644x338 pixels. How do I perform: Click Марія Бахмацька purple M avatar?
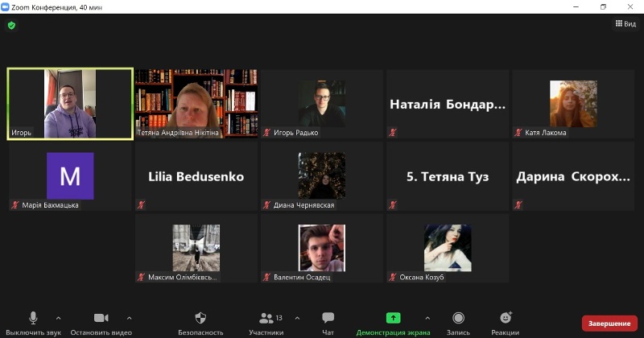[70, 175]
